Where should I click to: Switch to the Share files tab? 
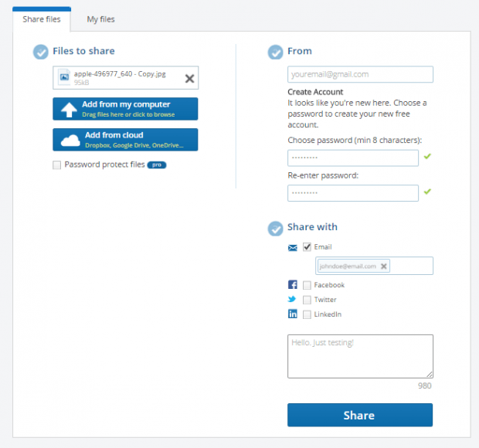pos(42,19)
